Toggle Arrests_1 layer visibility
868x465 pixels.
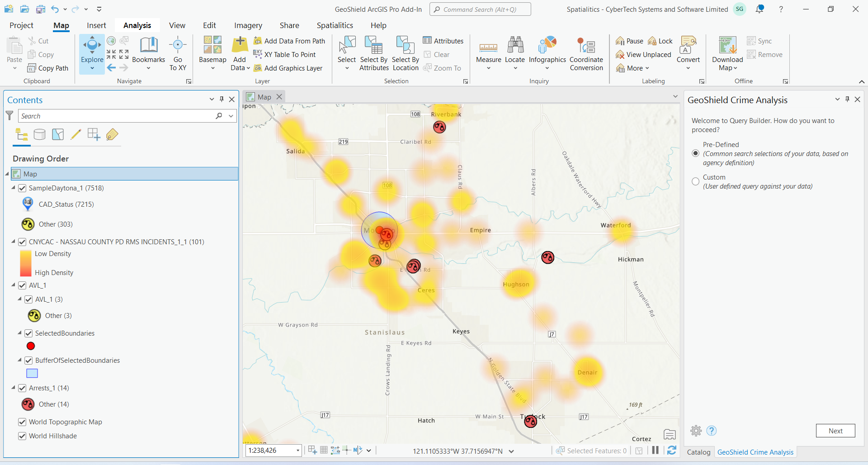tap(22, 388)
